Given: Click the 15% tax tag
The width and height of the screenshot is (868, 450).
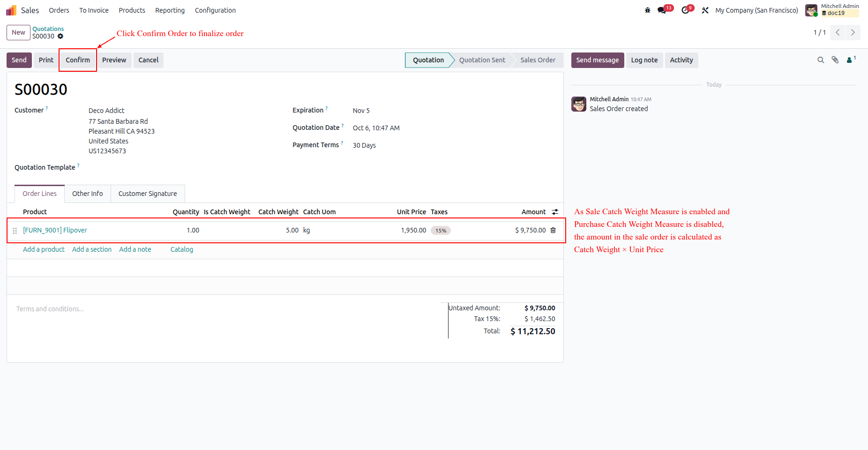Looking at the screenshot, I should coord(441,231).
